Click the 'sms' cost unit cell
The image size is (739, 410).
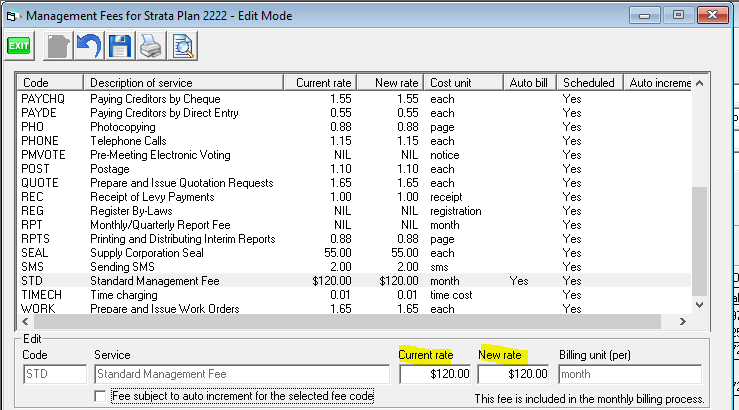[439, 267]
